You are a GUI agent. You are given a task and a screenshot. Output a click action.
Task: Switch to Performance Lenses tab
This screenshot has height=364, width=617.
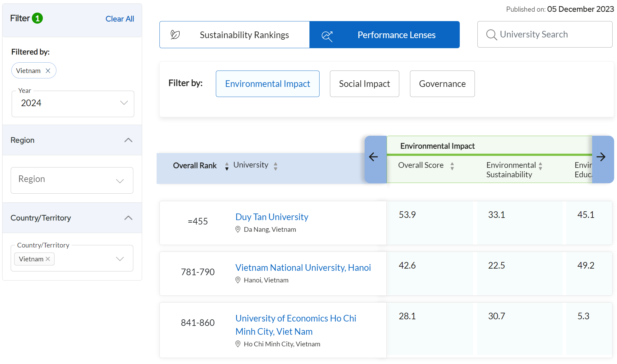pyautogui.click(x=384, y=35)
